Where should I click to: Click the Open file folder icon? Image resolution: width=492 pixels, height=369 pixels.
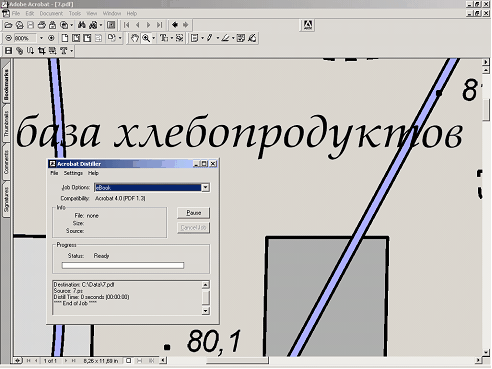(8, 25)
